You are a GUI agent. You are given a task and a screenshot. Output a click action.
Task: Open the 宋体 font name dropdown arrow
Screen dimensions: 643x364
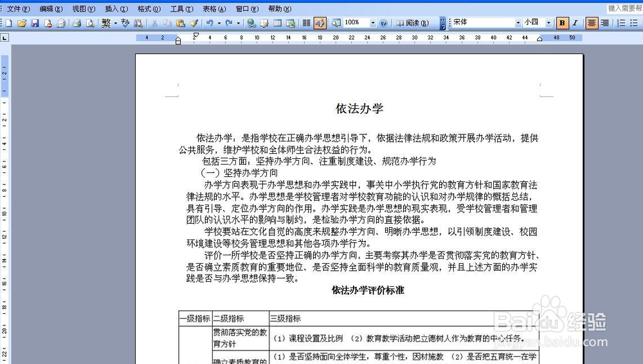[518, 23]
